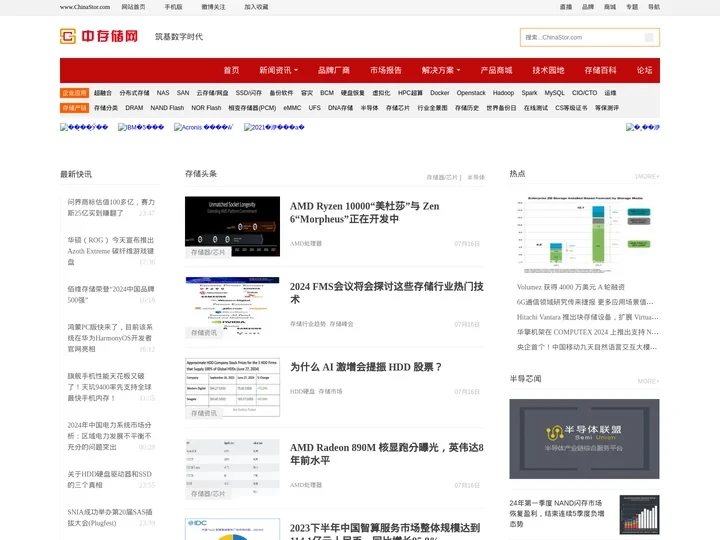This screenshot has width=720, height=540.
Task: Click the orange 存储产品 tag
Action: point(74,108)
